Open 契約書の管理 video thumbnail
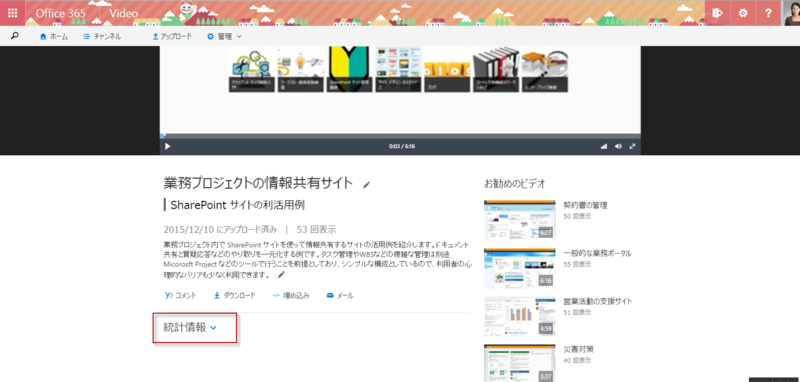 519,220
